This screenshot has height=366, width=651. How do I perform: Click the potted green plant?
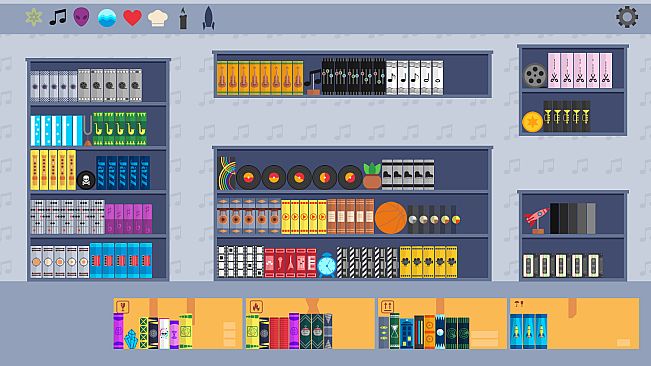click(372, 176)
